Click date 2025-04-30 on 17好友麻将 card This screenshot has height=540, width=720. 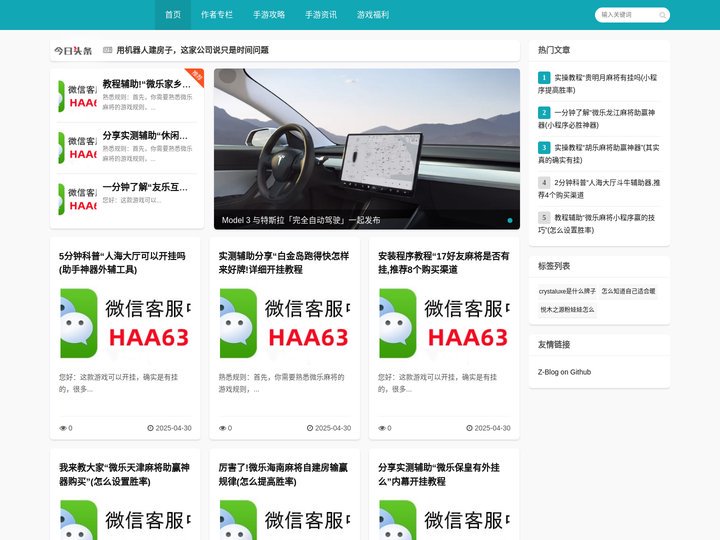492,428
